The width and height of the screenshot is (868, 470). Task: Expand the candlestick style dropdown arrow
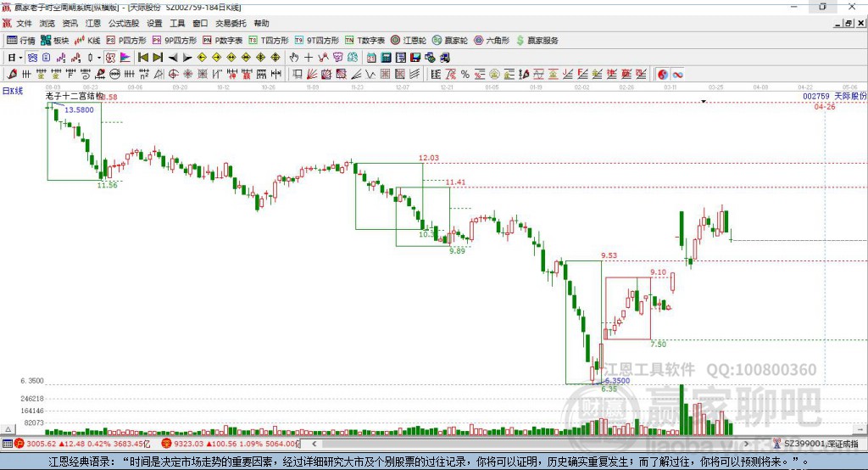(x=99, y=58)
